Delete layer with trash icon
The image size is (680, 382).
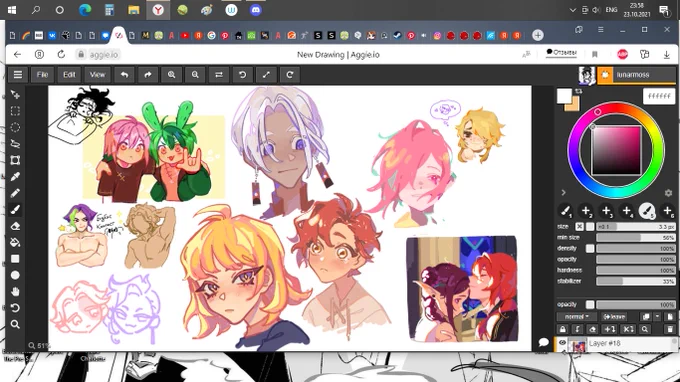click(x=670, y=330)
